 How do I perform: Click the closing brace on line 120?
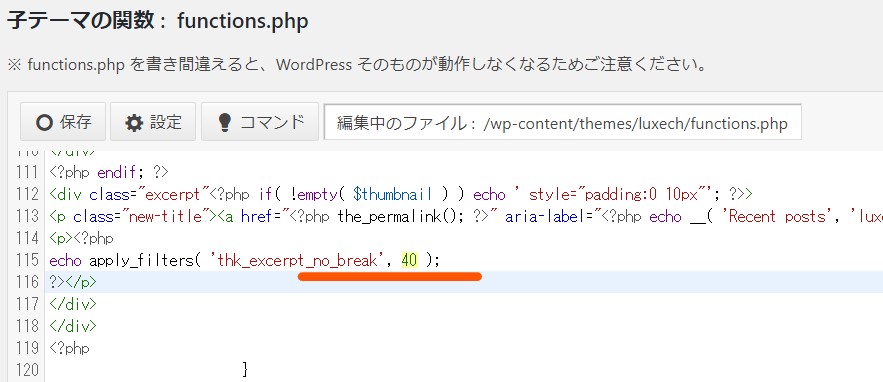pos(244,370)
